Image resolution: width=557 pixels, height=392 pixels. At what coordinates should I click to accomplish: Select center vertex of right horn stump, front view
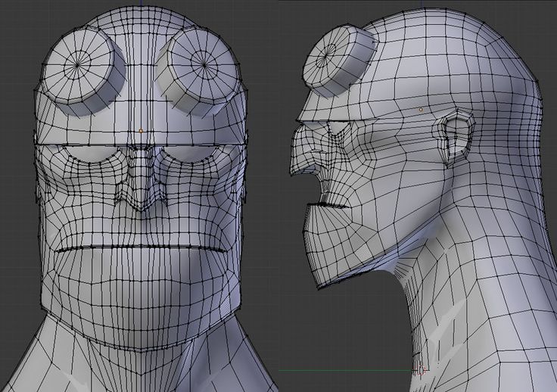click(204, 65)
